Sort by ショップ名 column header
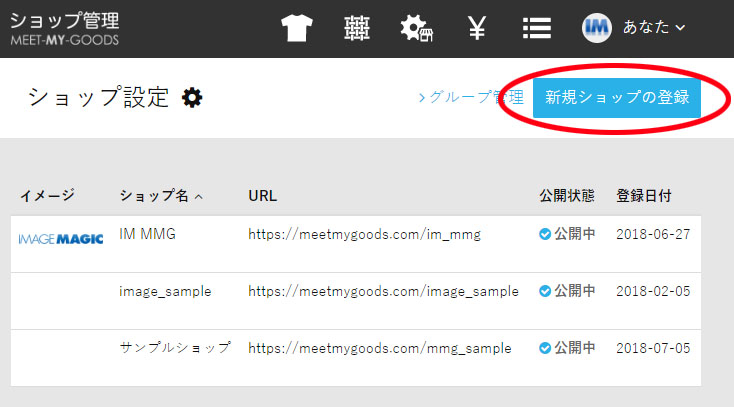Viewport: 734px width, 407px height. (160, 195)
